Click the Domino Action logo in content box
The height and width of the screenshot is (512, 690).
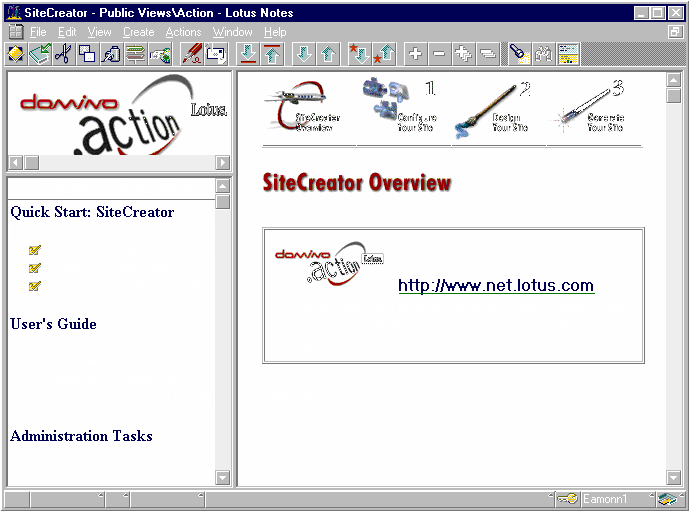point(330,263)
